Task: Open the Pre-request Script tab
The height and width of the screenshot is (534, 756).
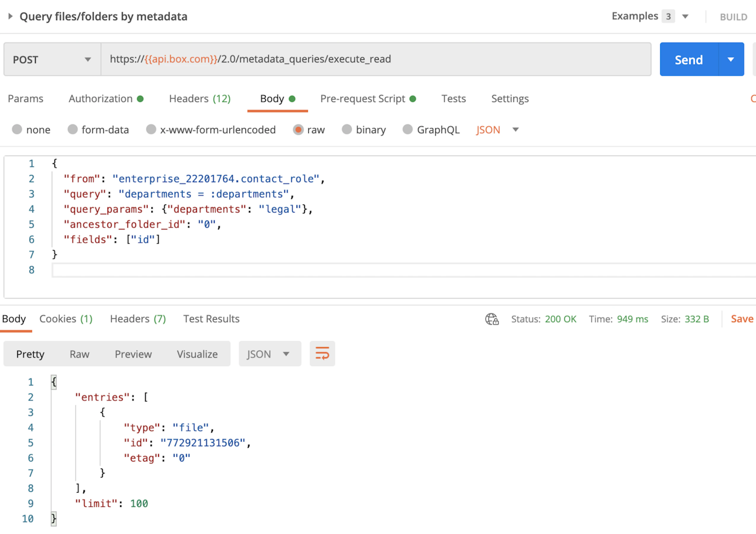Action: (362, 99)
